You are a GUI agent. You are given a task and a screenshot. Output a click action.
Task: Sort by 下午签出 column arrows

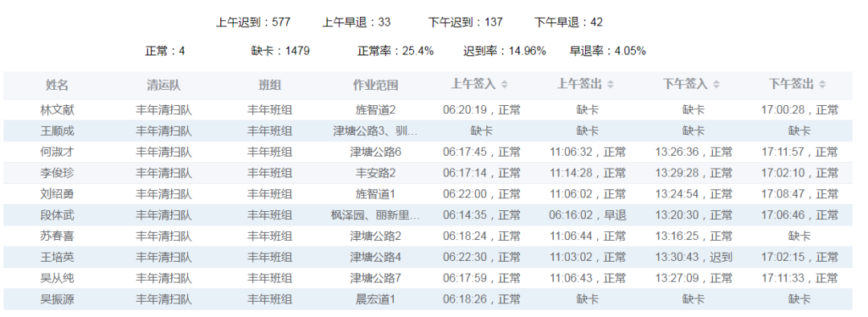[x=823, y=84]
